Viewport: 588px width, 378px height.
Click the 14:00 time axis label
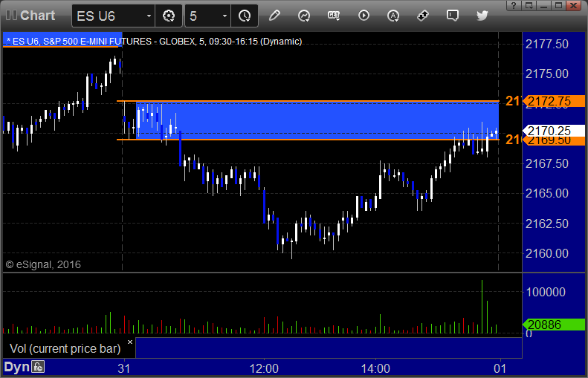(x=375, y=368)
